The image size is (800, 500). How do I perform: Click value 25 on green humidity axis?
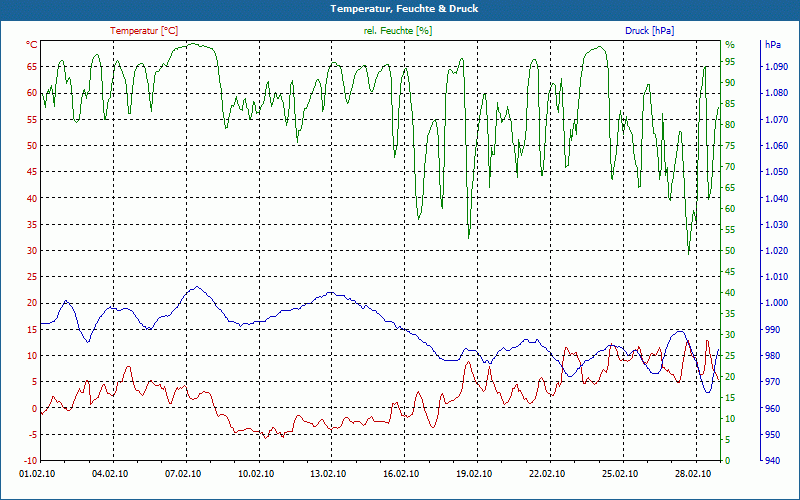click(x=730, y=356)
